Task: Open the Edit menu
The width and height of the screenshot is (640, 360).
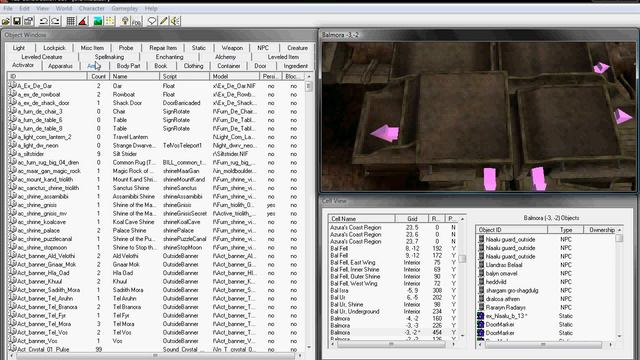Action: tap(24, 8)
